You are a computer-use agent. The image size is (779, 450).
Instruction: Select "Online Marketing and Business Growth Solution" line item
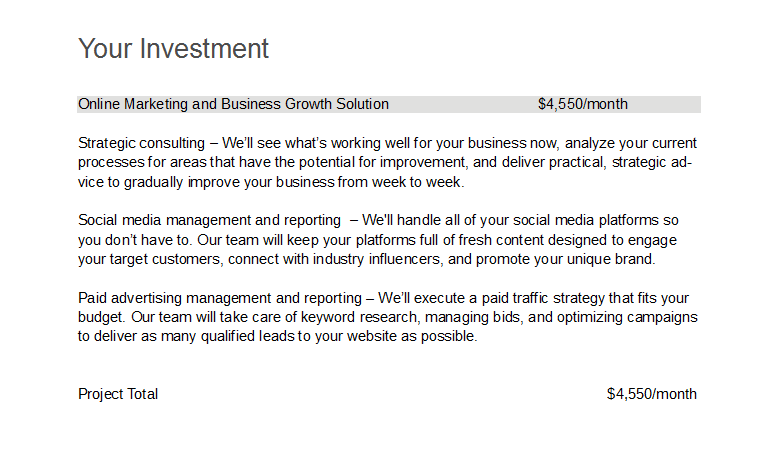point(233,104)
